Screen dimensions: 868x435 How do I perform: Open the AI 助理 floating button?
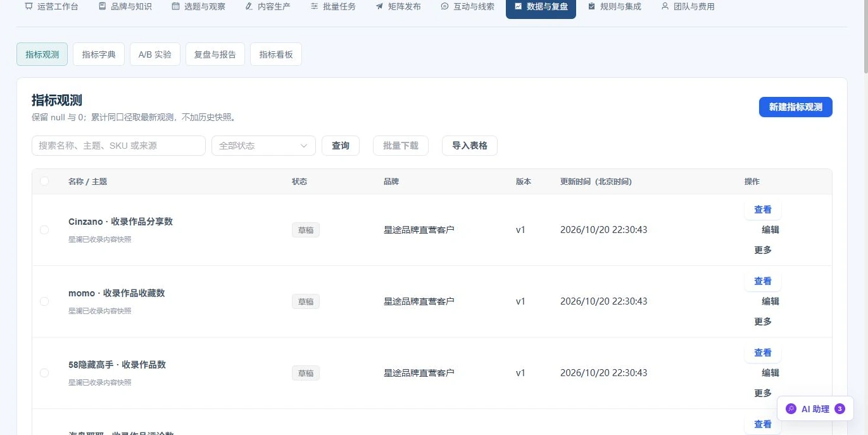[x=815, y=409]
